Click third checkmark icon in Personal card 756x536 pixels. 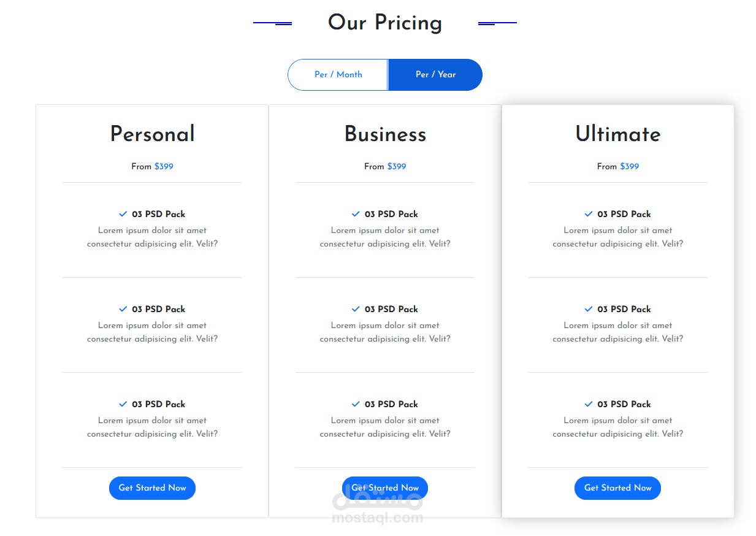[123, 404]
